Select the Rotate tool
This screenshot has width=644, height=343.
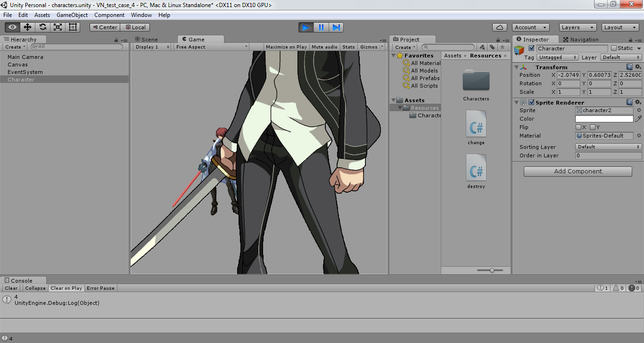click(x=43, y=27)
